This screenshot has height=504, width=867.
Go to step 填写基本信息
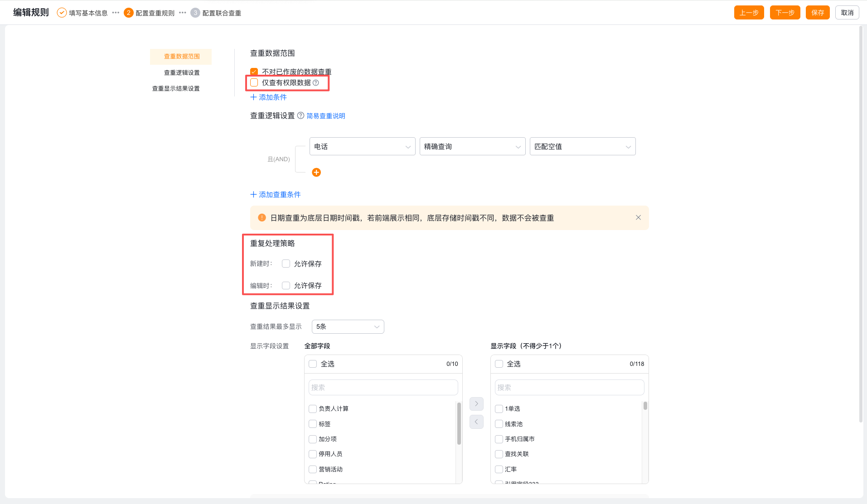[x=88, y=13]
